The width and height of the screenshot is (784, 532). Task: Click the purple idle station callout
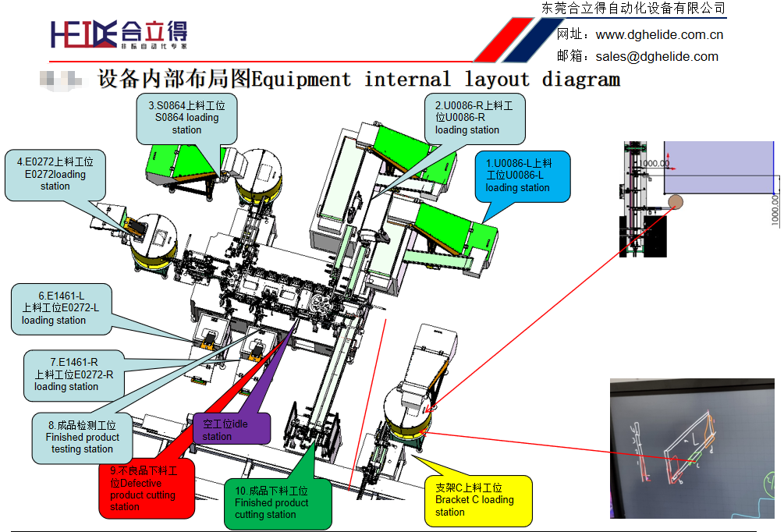pyautogui.click(x=232, y=429)
